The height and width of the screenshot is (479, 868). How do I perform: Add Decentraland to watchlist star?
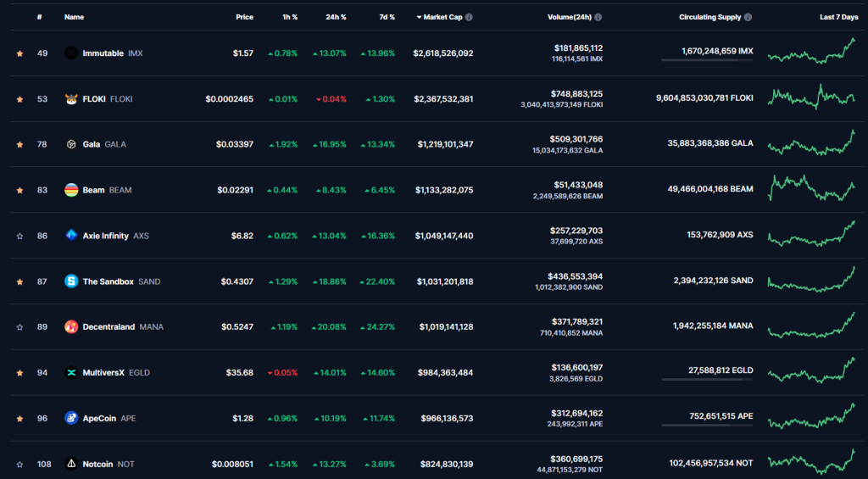(x=20, y=327)
